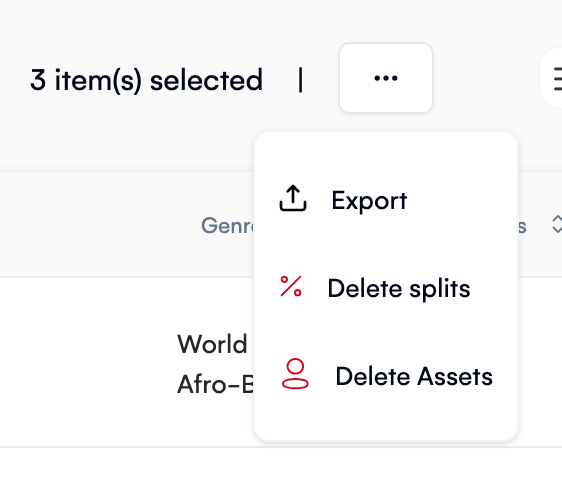Viewport: 562px width, 486px height.
Task: Click the vertical divider beside the selection count
Action: [301, 80]
